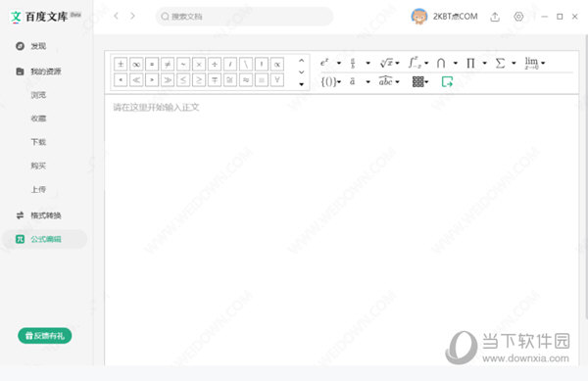This screenshot has width=588, height=381.
Task: Expand the full symbol gallery
Action: 302,84
